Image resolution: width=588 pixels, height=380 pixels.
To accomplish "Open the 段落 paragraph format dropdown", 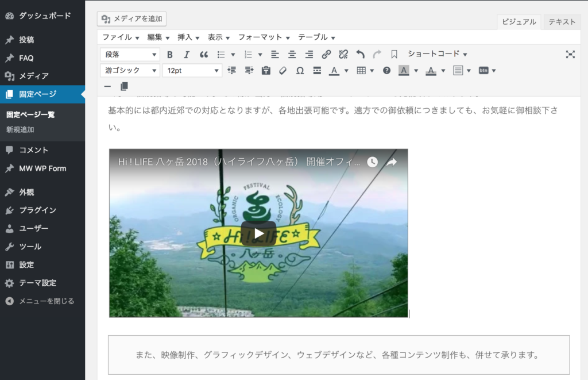I will pos(130,55).
